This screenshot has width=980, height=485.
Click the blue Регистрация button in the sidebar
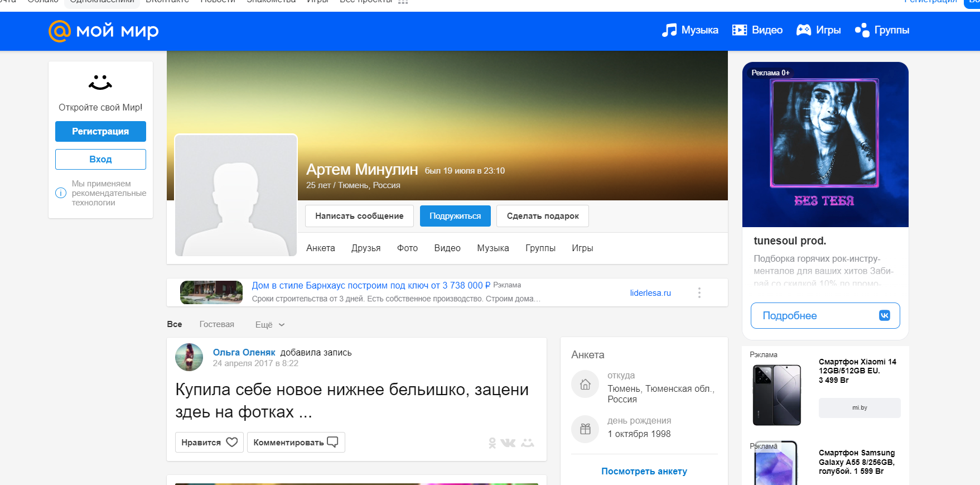click(x=100, y=131)
